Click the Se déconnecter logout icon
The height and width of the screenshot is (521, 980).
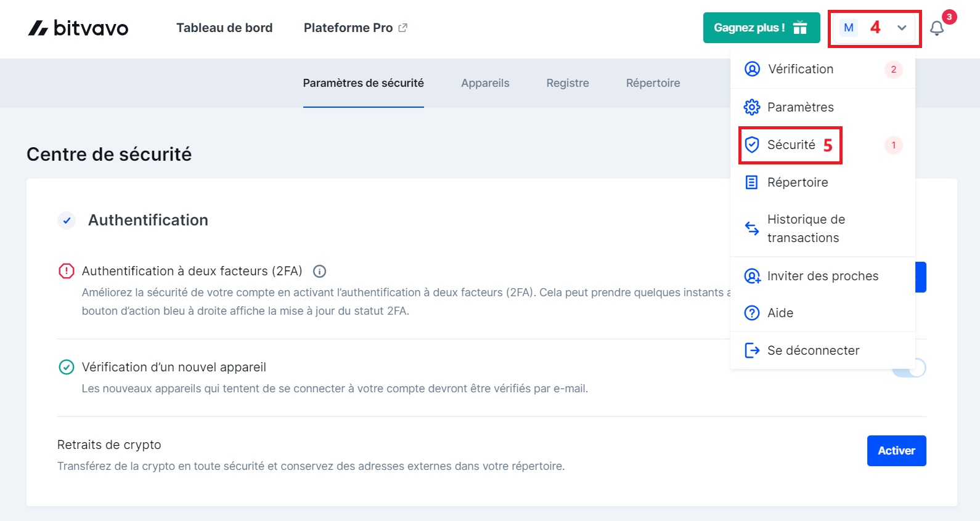pyautogui.click(x=752, y=350)
